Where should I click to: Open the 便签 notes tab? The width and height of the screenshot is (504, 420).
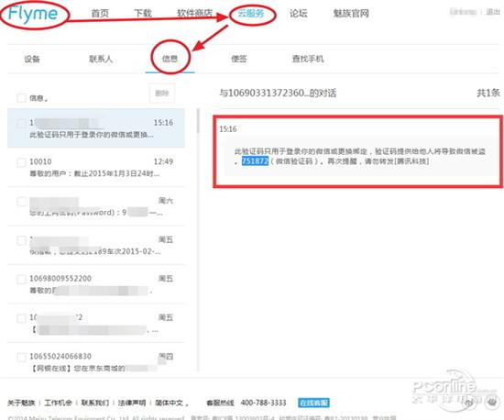(239, 59)
